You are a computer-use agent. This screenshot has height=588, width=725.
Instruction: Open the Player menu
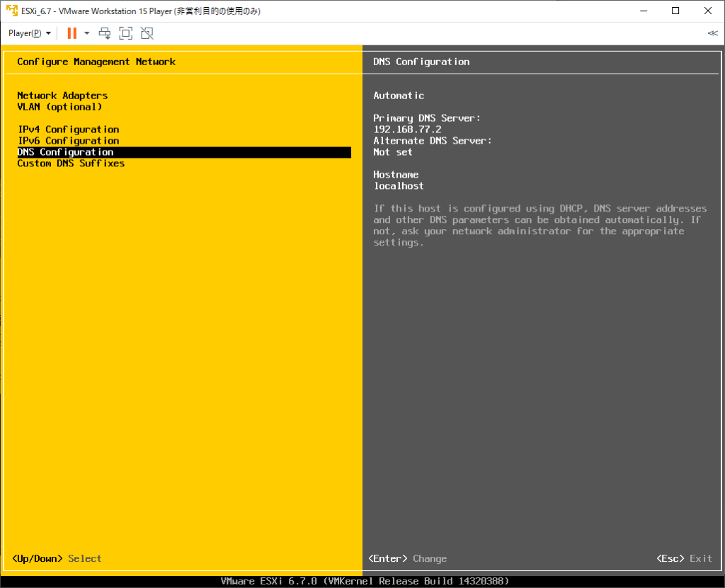coord(30,33)
